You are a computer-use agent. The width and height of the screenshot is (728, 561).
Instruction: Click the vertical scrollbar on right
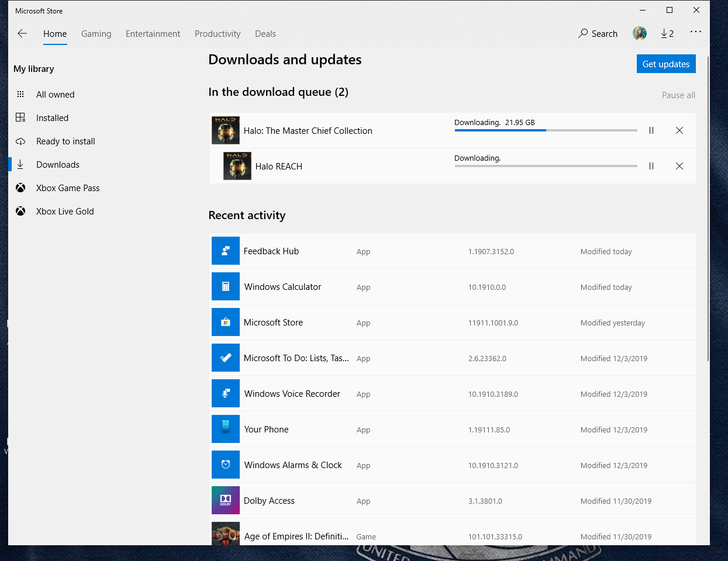(708, 209)
